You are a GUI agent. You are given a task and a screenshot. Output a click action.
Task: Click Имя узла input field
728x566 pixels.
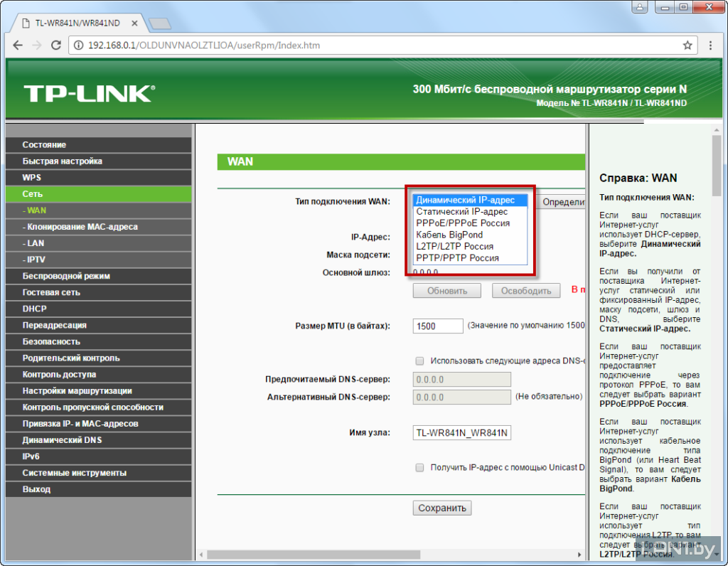462,433
